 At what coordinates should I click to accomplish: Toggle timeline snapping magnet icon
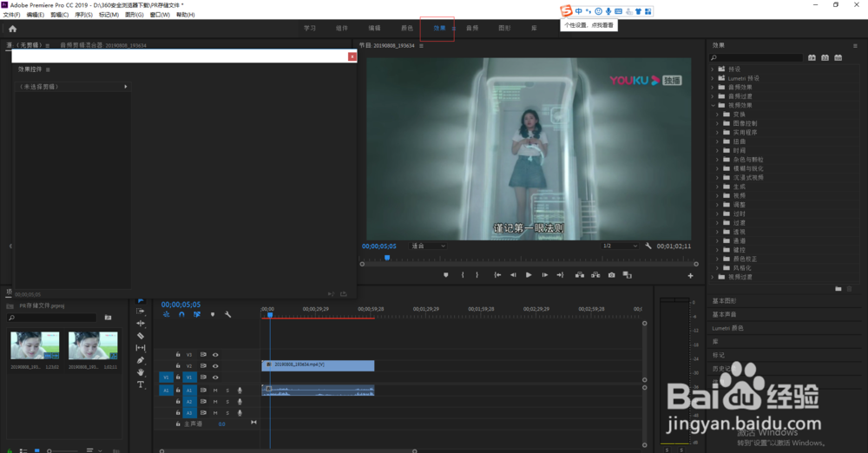(x=181, y=314)
